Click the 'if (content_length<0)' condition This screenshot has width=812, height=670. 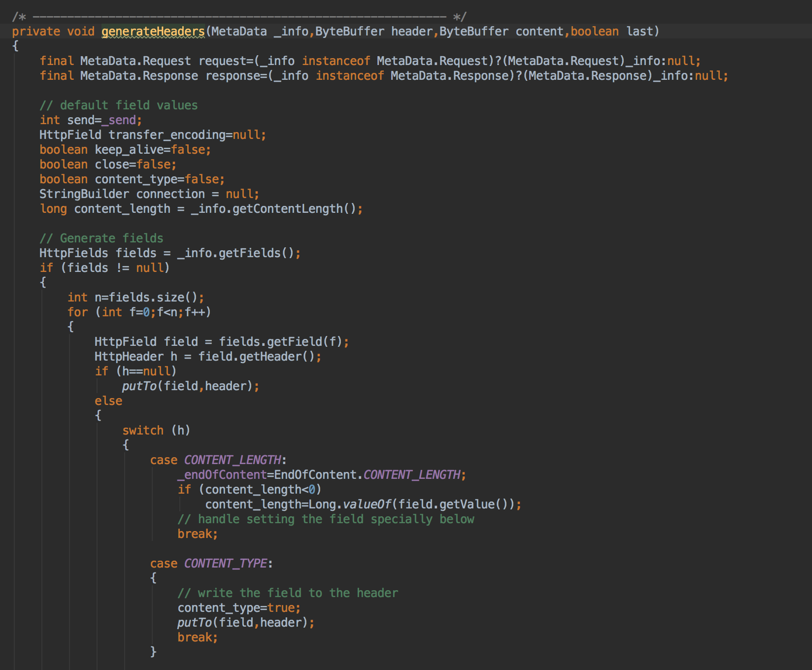[249, 490]
